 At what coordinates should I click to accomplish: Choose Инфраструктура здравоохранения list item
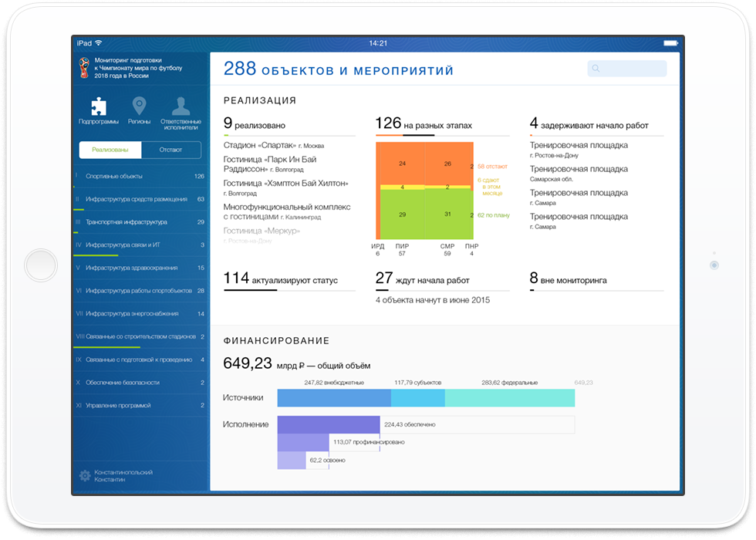click(x=140, y=268)
